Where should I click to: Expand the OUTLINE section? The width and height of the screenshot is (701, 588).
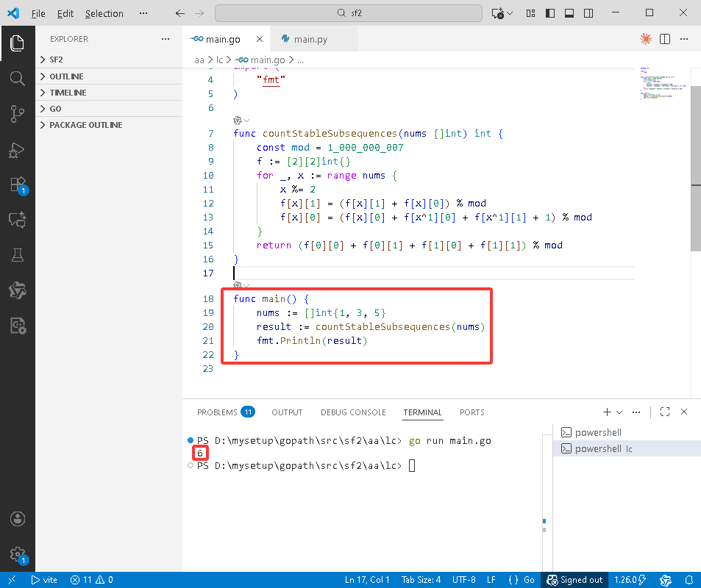[x=109, y=76]
